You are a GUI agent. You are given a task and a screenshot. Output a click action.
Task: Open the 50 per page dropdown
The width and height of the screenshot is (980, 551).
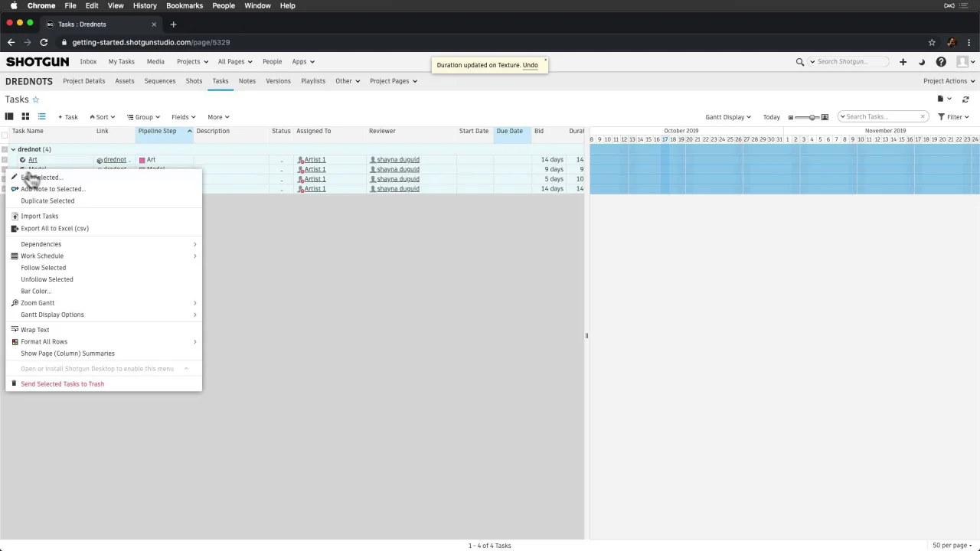(x=953, y=546)
